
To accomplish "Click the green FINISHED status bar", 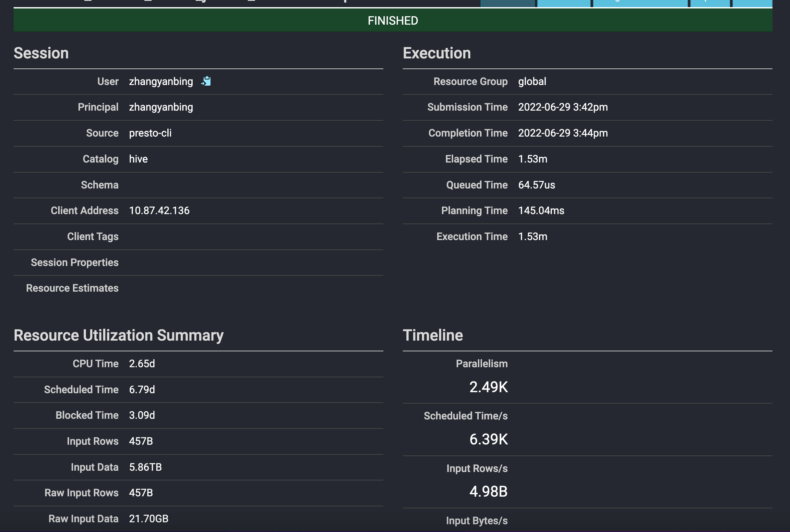I will tap(392, 21).
